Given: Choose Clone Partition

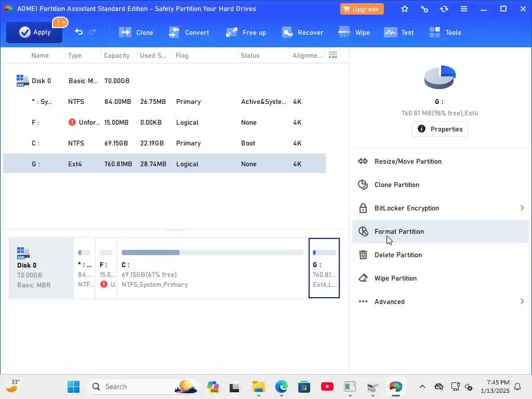Looking at the screenshot, I should click(440, 184).
